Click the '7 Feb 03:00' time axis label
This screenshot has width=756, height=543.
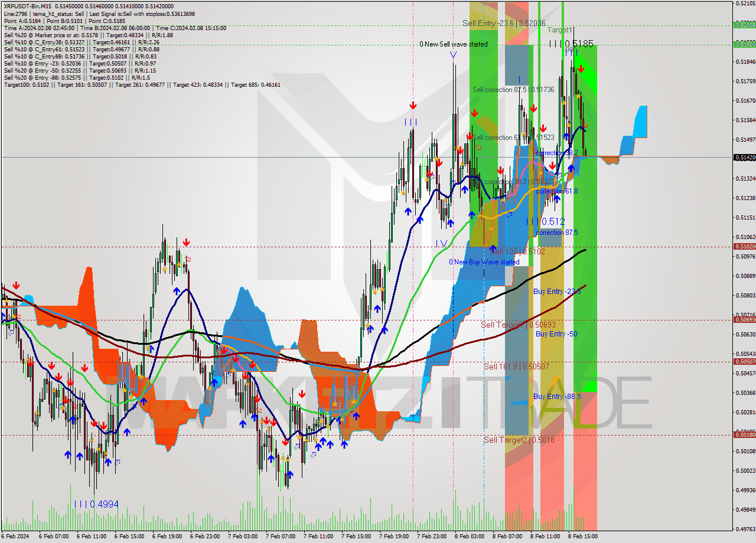[x=242, y=537]
